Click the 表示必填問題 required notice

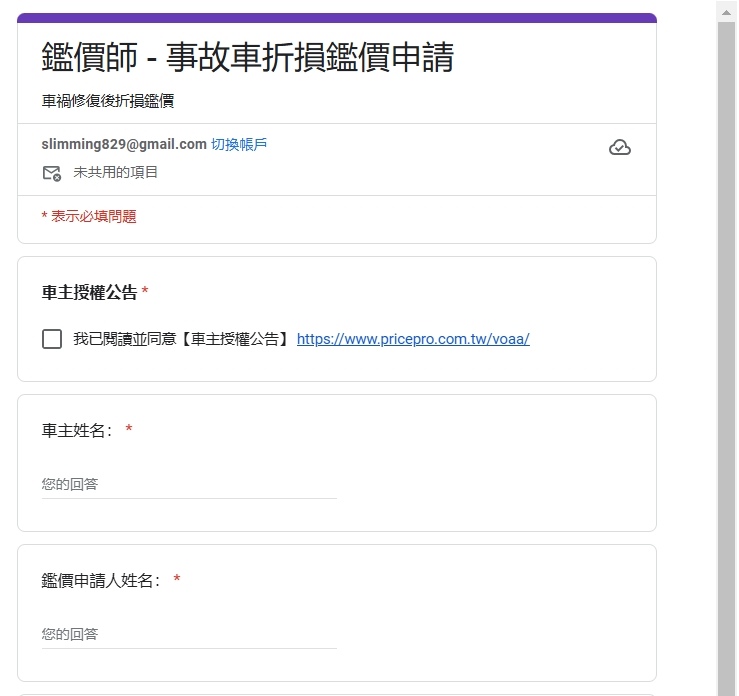click(89, 217)
